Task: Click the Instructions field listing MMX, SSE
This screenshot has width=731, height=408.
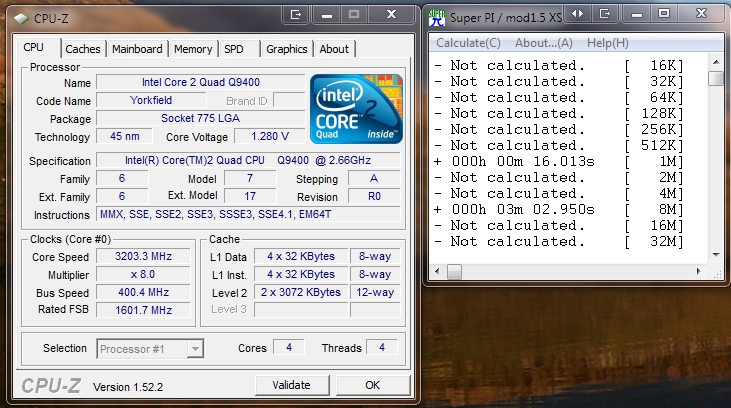Action: [248, 214]
